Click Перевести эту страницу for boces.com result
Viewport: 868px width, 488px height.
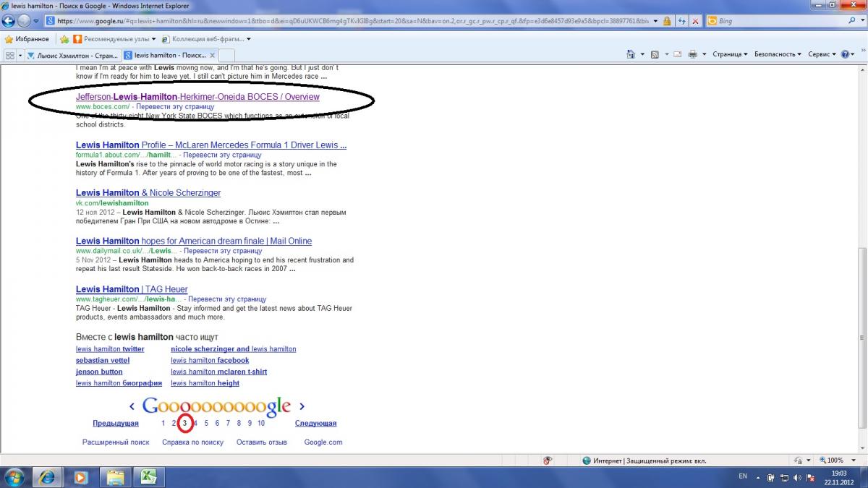[175, 107]
